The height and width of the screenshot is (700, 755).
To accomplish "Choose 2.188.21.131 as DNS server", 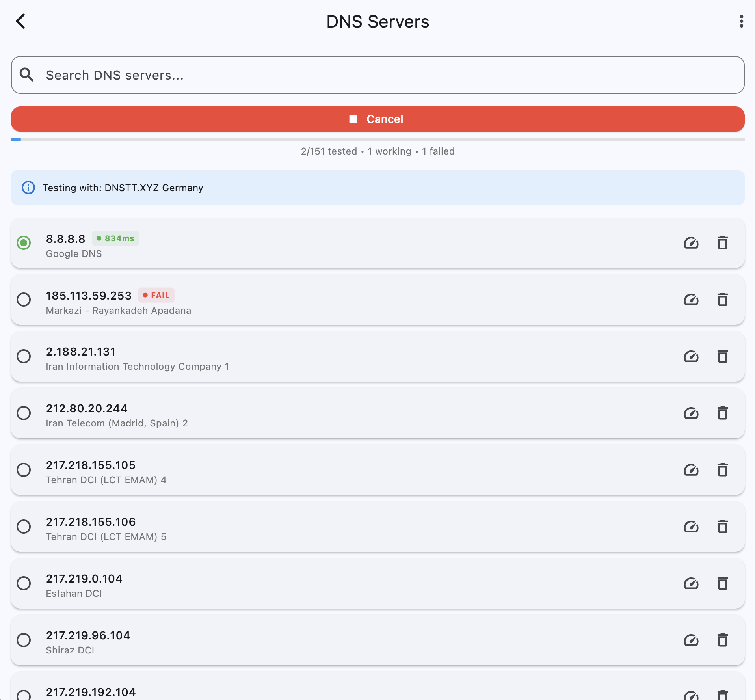I will (24, 356).
